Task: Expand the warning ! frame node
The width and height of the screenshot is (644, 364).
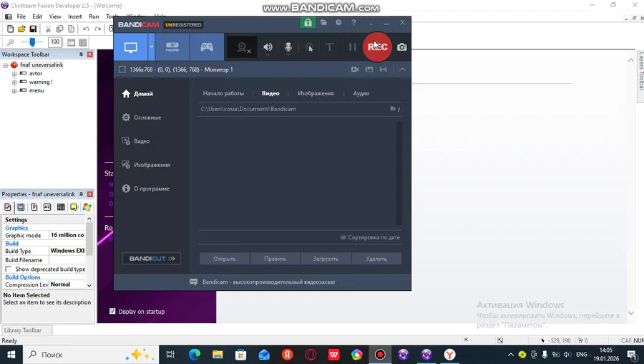Action: (14, 82)
